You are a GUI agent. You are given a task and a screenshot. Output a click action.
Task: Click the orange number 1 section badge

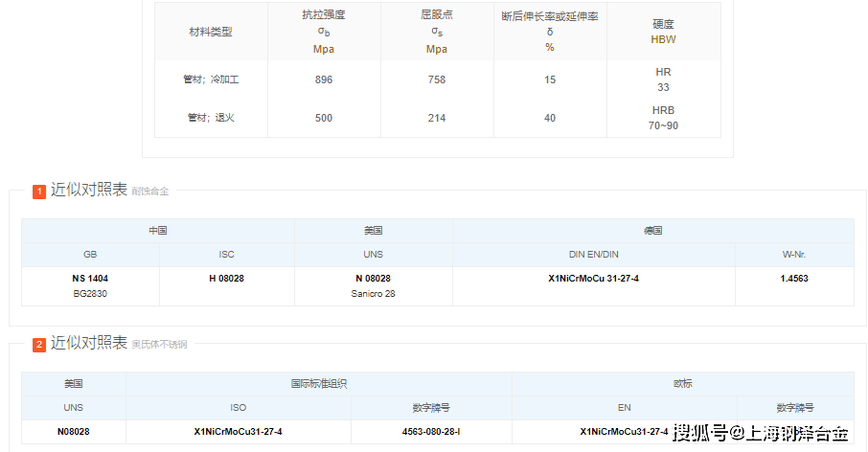[39, 192]
